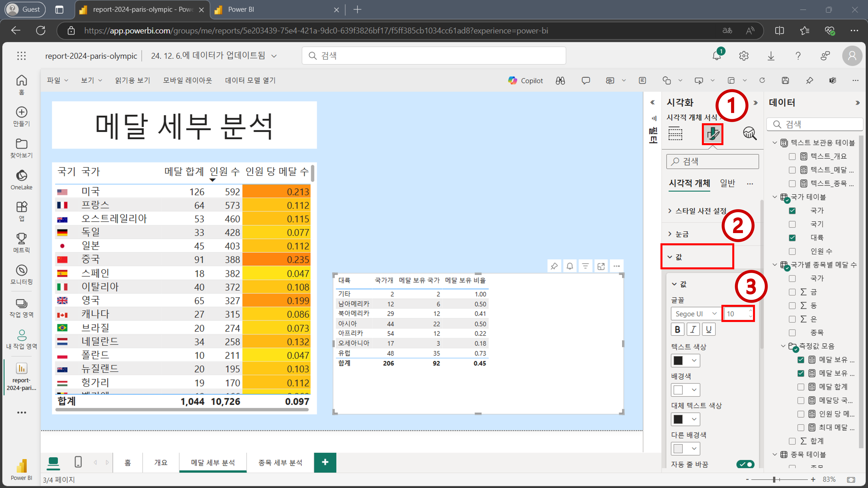
Task: Switch to mobile layout phone icon
Action: [x=78, y=462]
